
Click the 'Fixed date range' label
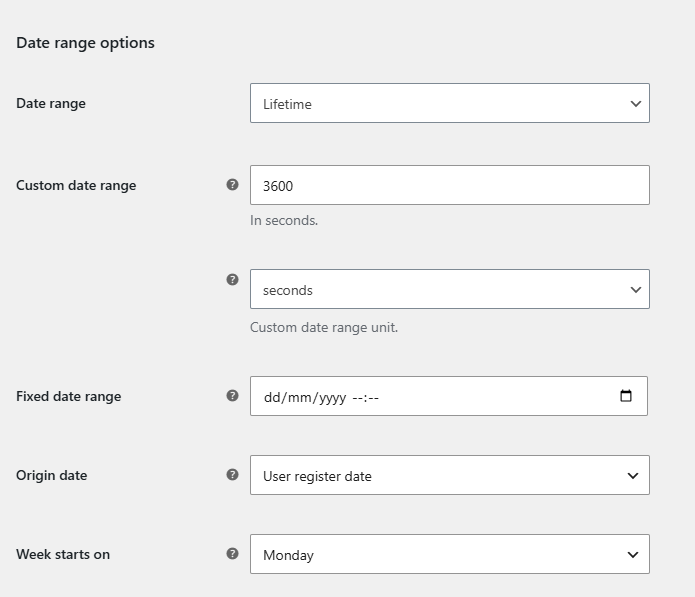(x=69, y=396)
